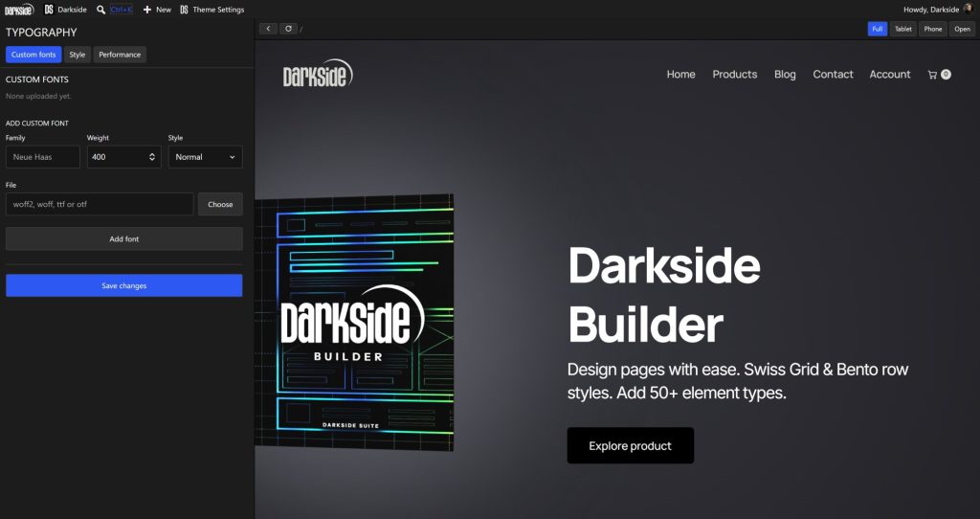Go to Blog in site navigation
The width and height of the screenshot is (980, 519).
[785, 74]
